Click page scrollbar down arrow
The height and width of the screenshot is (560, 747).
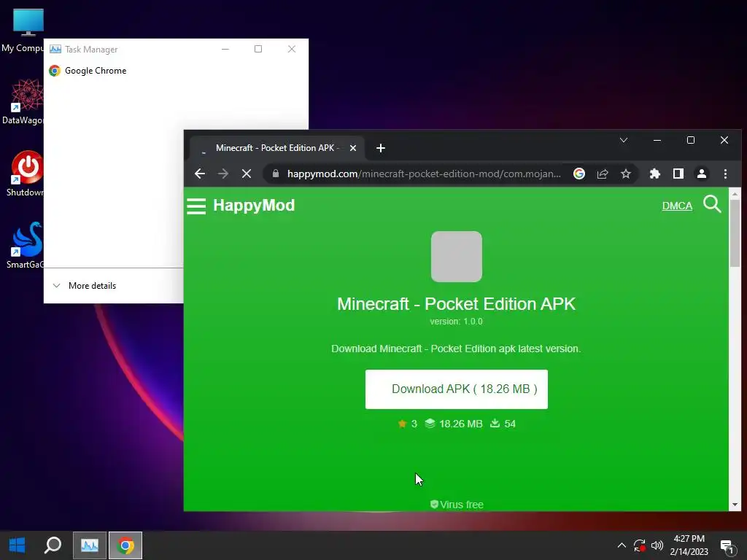click(735, 505)
